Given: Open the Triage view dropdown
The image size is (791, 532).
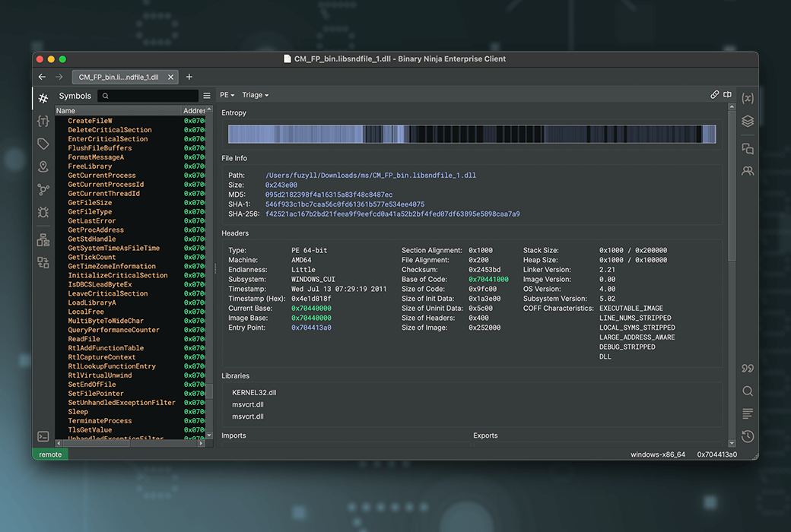Looking at the screenshot, I should click(255, 95).
